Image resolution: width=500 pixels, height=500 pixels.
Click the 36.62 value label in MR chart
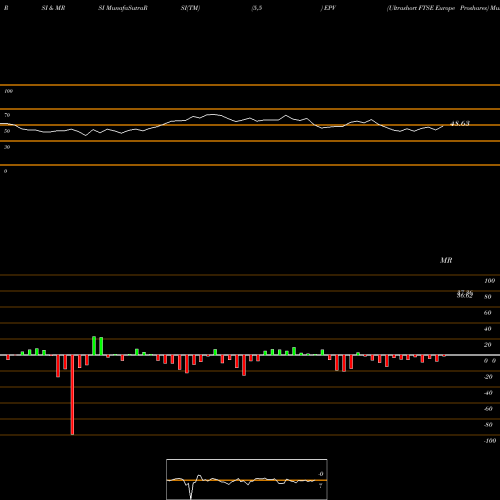[x=465, y=296]
